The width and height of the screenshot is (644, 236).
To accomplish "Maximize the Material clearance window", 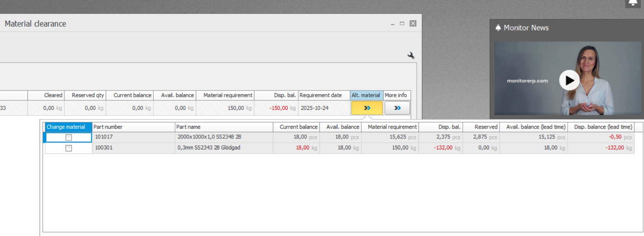I will point(402,24).
